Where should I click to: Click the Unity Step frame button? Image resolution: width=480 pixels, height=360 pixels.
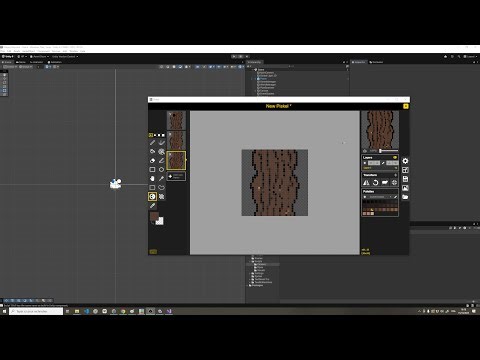point(246,57)
